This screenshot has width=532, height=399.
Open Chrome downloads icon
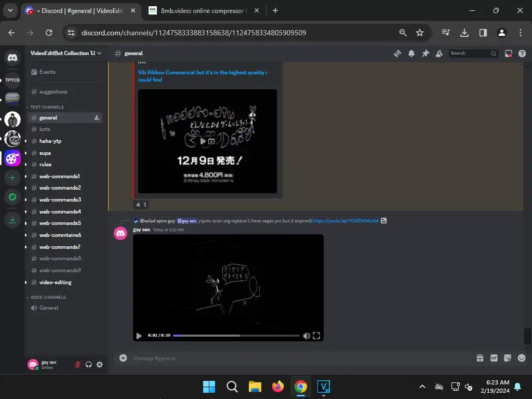click(x=464, y=33)
